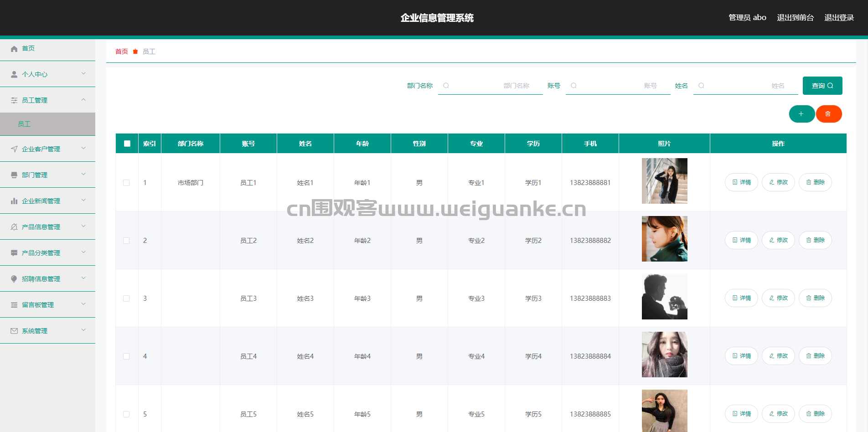Click the 首页 breadcrumb link
The height and width of the screenshot is (432, 868).
[x=122, y=51]
